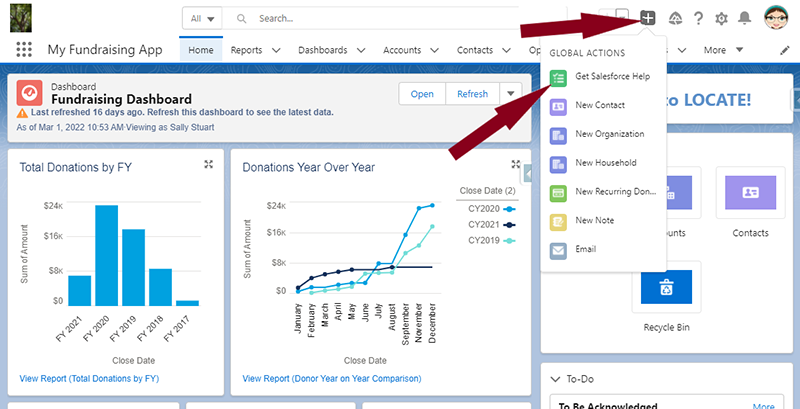Click the 'My Fundraising App' name
Image resolution: width=800 pixels, height=409 pixels.
point(105,50)
